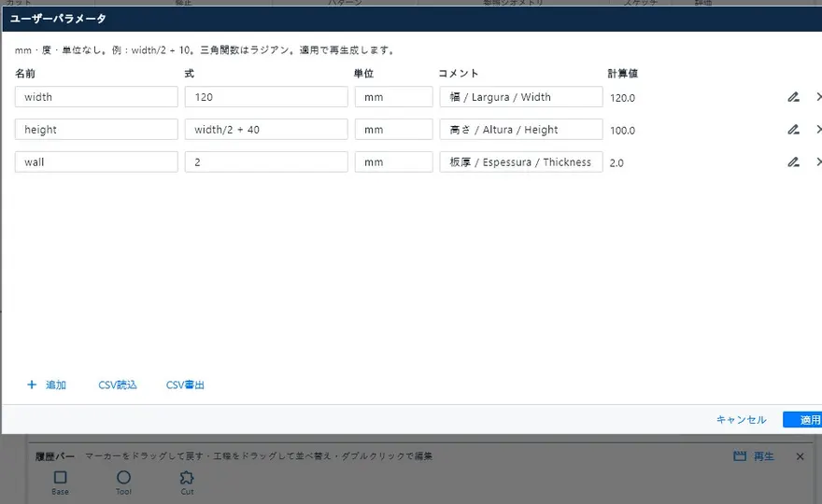The height and width of the screenshot is (504, 822).
Task: Click the キャンセル cancel button
Action: point(742,420)
